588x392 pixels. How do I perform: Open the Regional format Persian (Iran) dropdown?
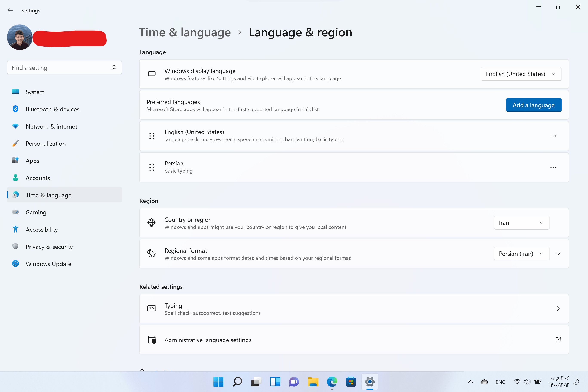[x=522, y=254]
